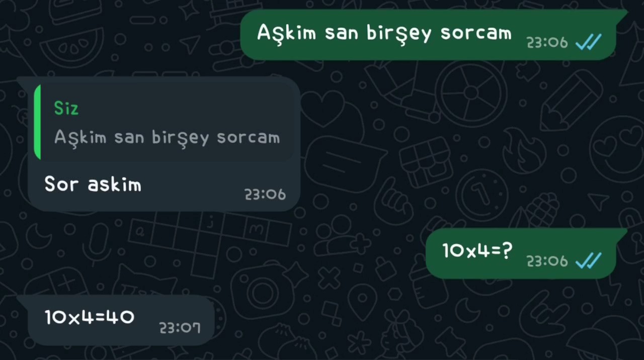
Task: Click the thumbs-up doodle in the wallpaper
Action: click(393, 201)
